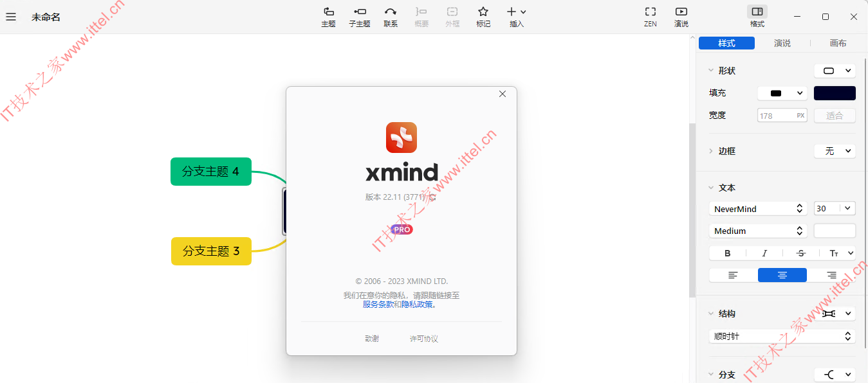The image size is (868, 383).
Task: Click 致谢 in about dialog
Action: 372,339
